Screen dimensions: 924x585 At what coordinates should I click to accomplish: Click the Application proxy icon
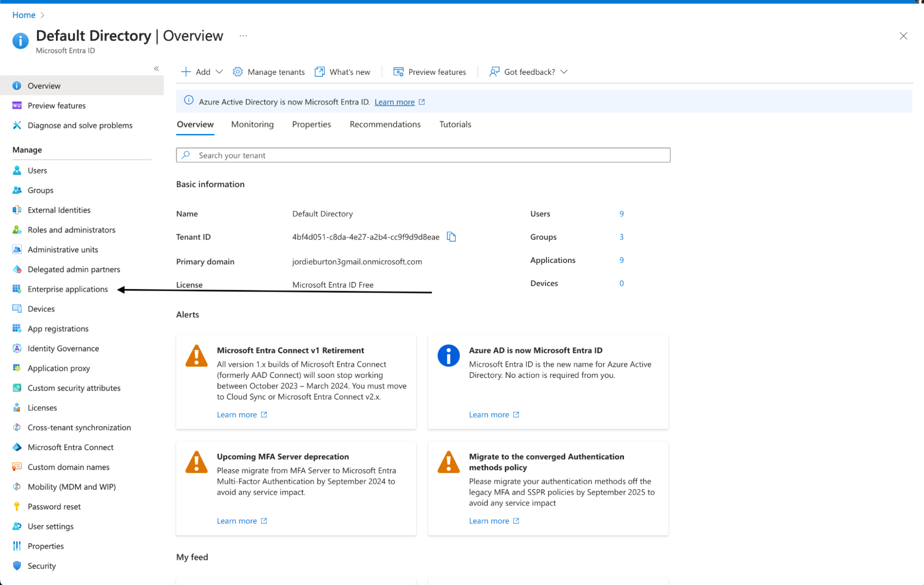[x=17, y=368]
